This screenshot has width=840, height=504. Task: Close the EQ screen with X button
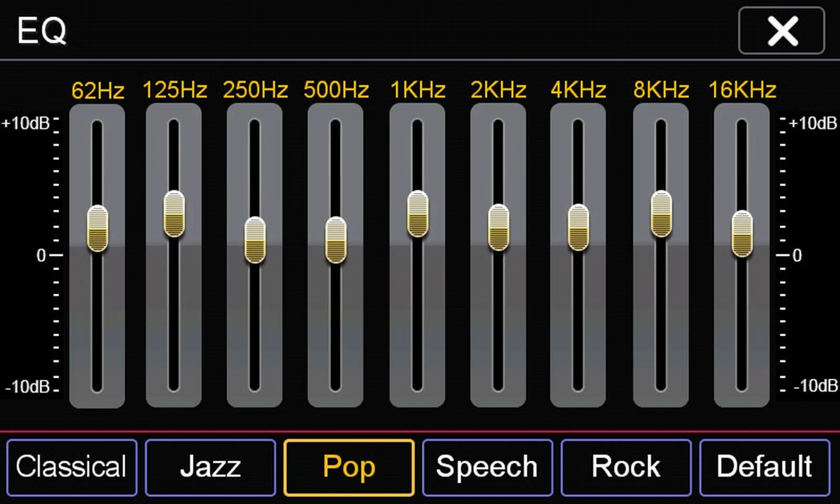(x=782, y=31)
